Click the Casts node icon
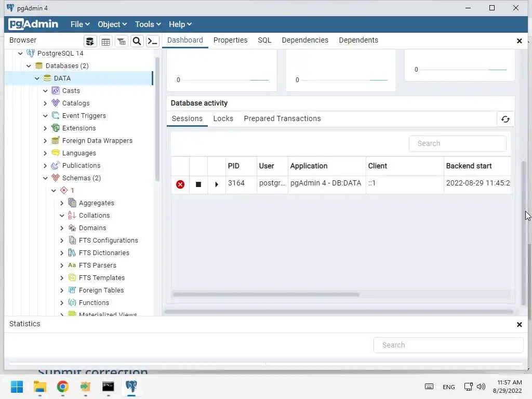The height and width of the screenshot is (399, 532). click(55, 90)
